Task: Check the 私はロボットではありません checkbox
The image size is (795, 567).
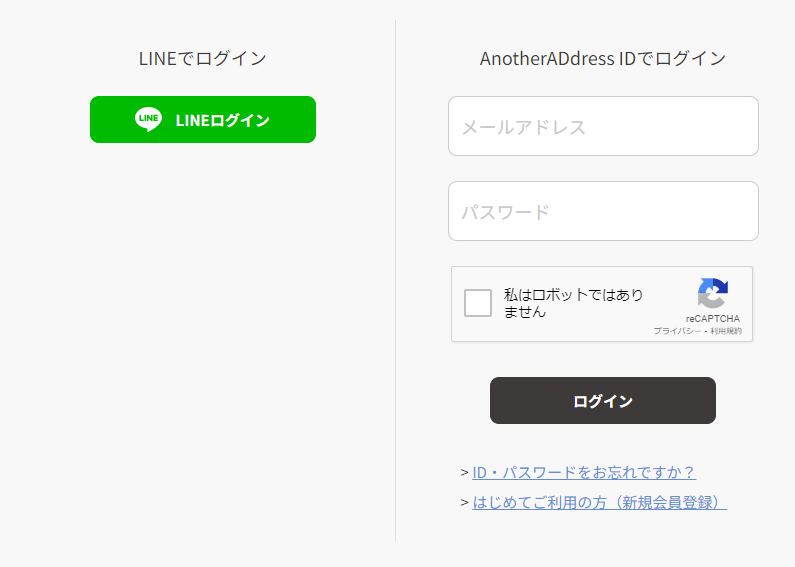Action: (x=478, y=303)
